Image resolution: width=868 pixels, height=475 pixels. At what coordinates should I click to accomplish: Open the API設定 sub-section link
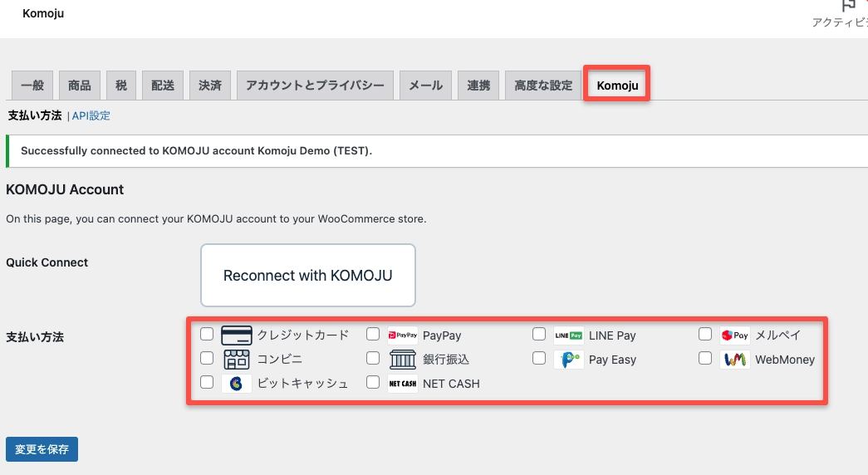[x=91, y=115]
